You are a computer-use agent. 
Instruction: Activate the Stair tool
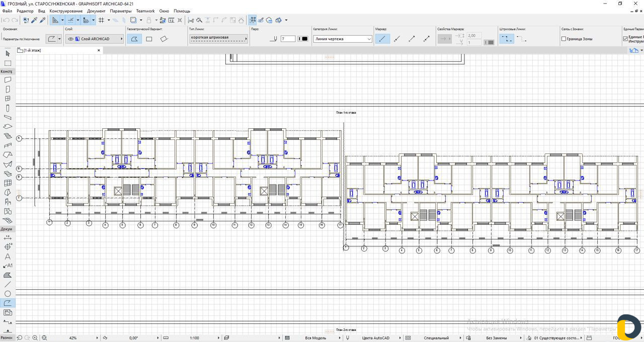coord(8,136)
